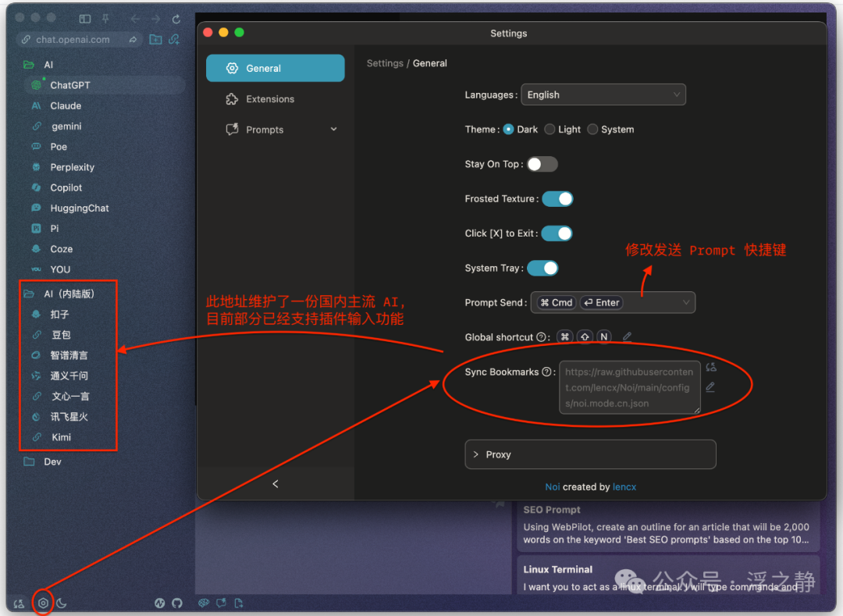This screenshot has height=616, width=843.
Task: Click the edit pencil next to Global shortcut
Action: [x=627, y=337]
